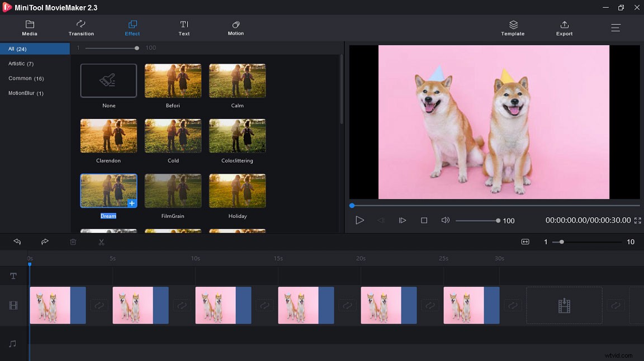
Task: Select the Split scissors icon
Action: point(101,241)
